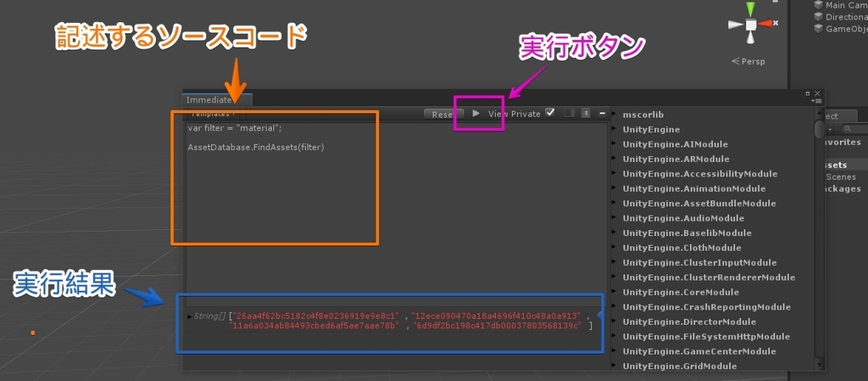Expand the UnityEngine assembly node
Image resolution: width=868 pixels, height=381 pixels.
pos(614,129)
